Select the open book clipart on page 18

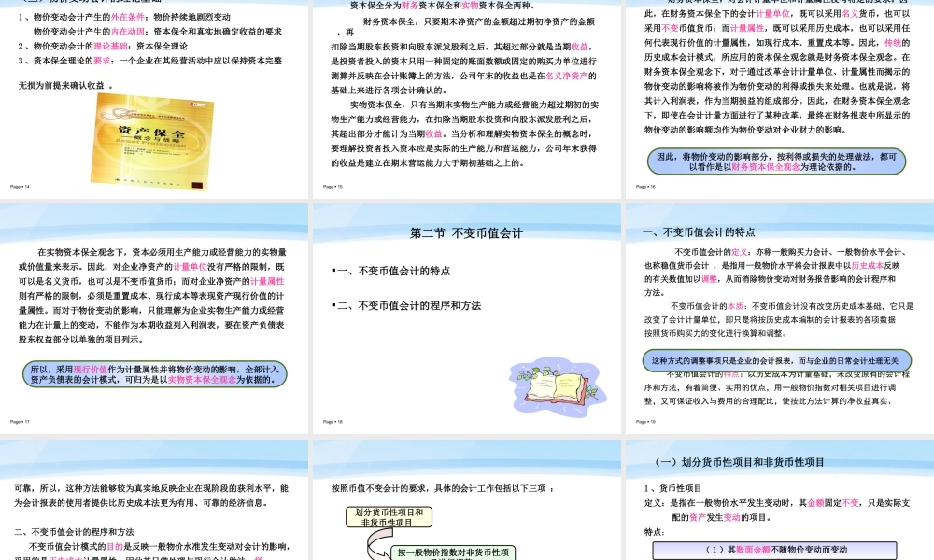(x=556, y=385)
